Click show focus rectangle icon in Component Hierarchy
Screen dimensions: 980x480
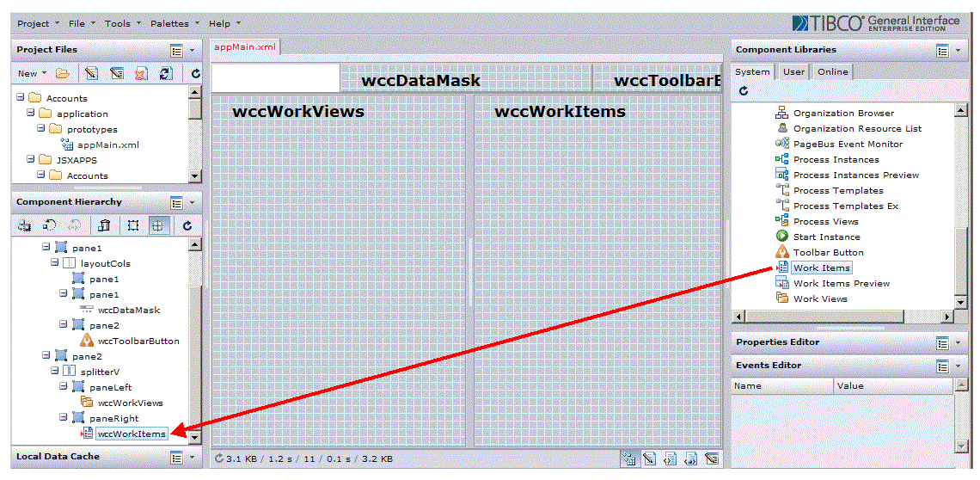tap(133, 226)
